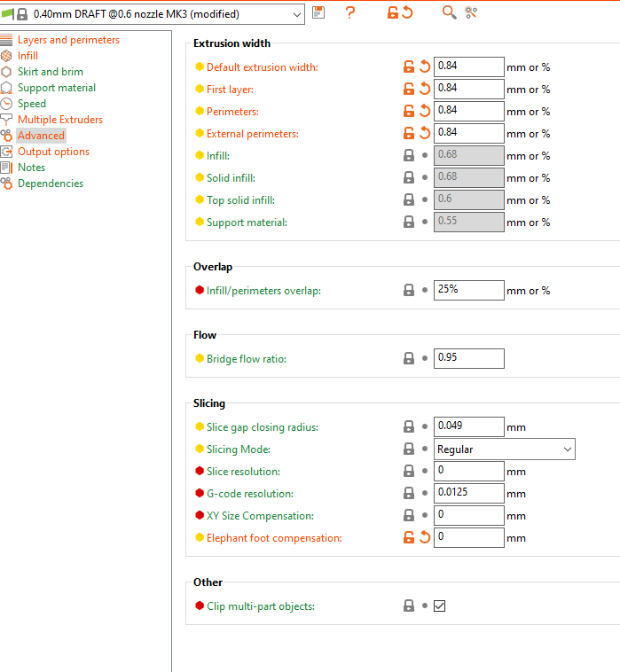Image resolution: width=620 pixels, height=672 pixels.
Task: Click the G-code resolution input field
Action: (x=468, y=494)
